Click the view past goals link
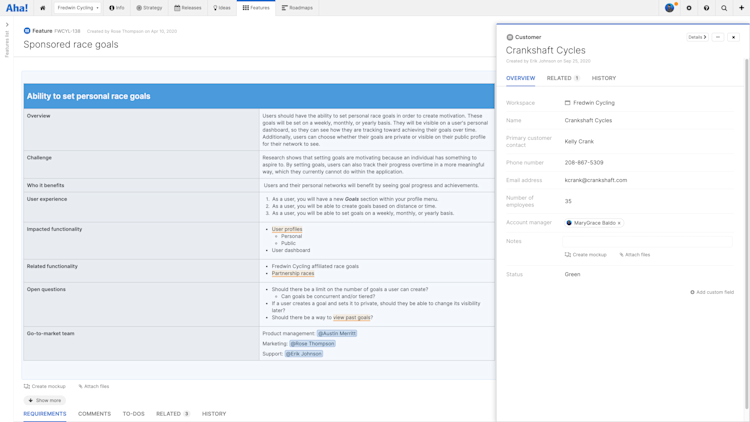This screenshot has width=750, height=422. point(352,317)
